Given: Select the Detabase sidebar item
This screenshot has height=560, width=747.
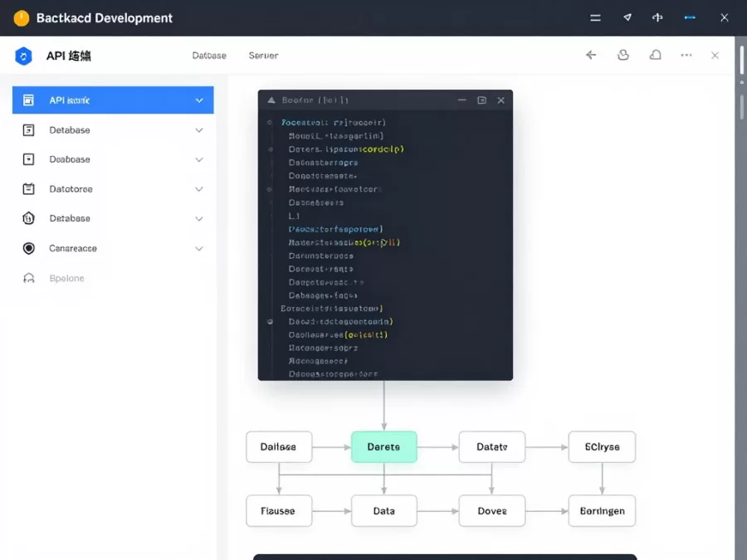Looking at the screenshot, I should tap(113, 130).
